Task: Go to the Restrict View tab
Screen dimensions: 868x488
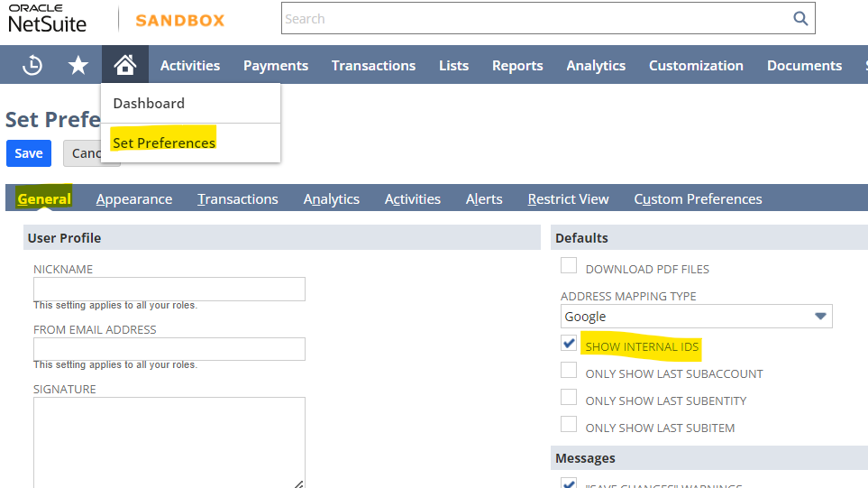Action: coord(568,199)
